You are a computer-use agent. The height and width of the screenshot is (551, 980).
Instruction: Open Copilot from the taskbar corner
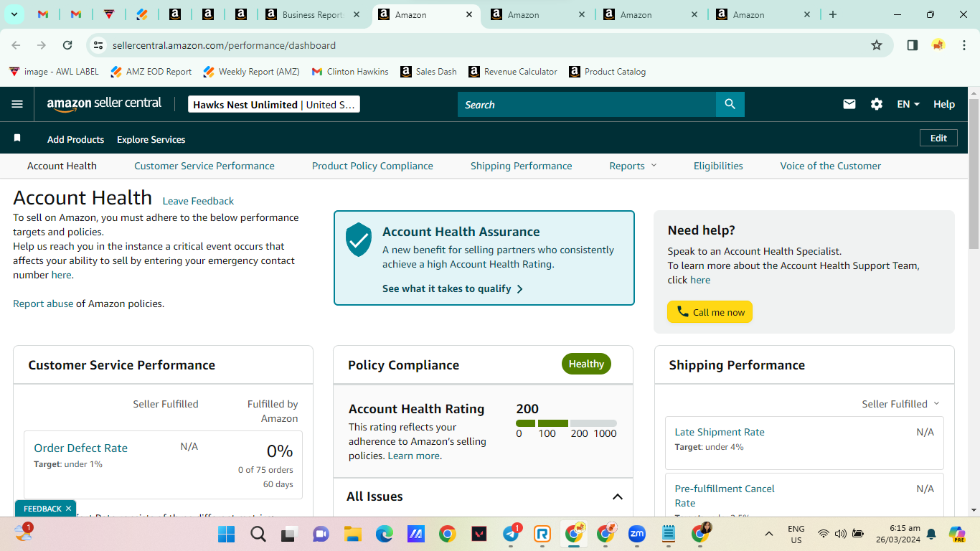click(957, 534)
